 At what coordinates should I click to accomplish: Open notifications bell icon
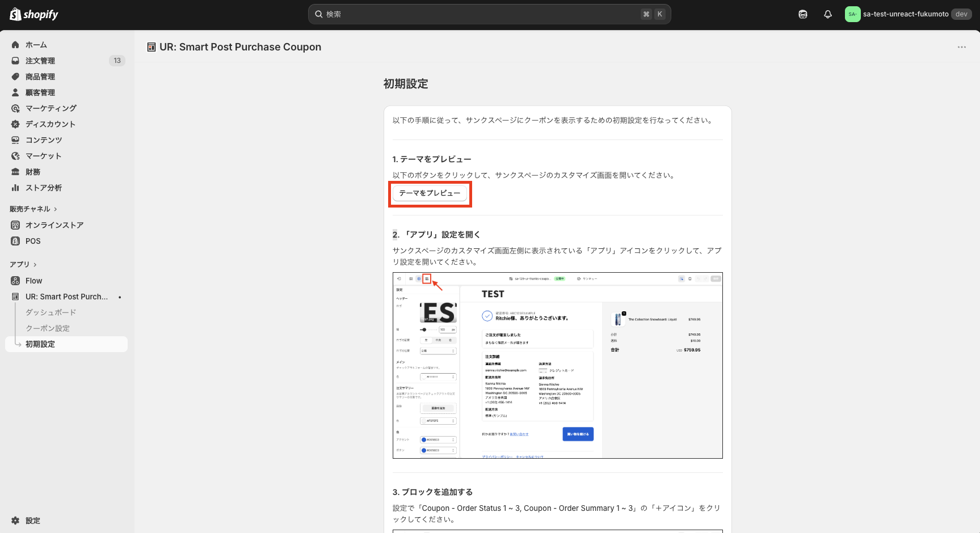click(828, 14)
